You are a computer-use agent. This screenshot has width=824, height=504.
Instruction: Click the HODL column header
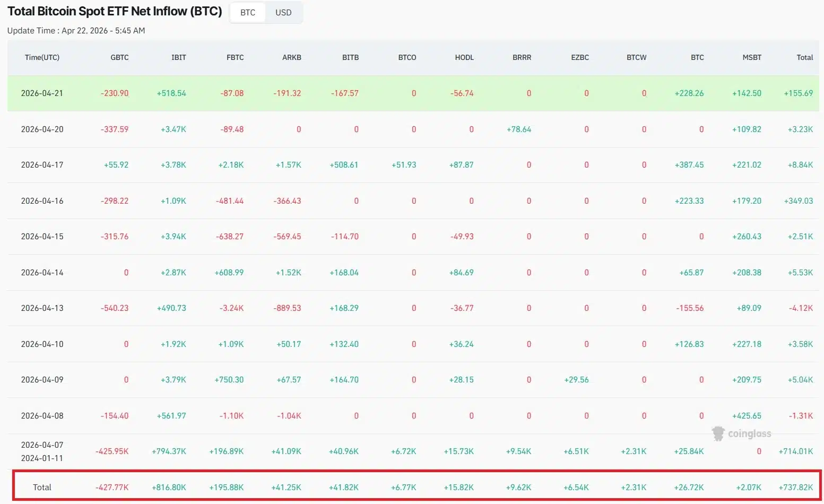click(x=464, y=57)
